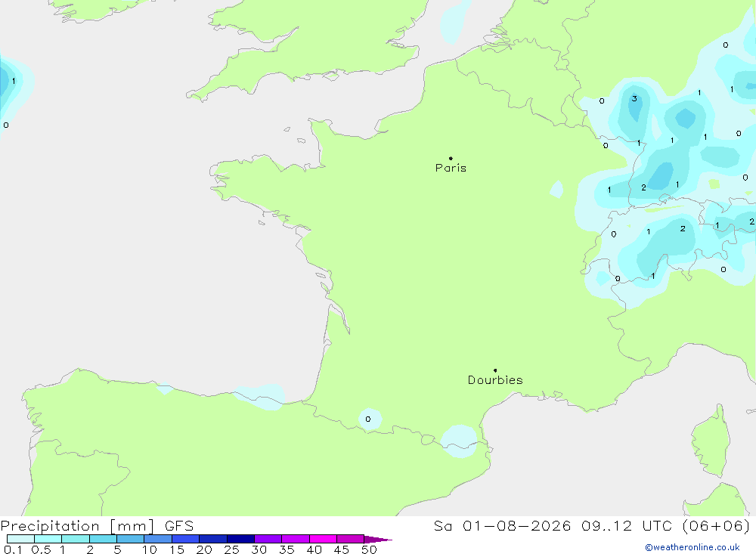Click the weatheronline.co.uk copyright link
This screenshot has width=756, height=554.
coord(692,547)
